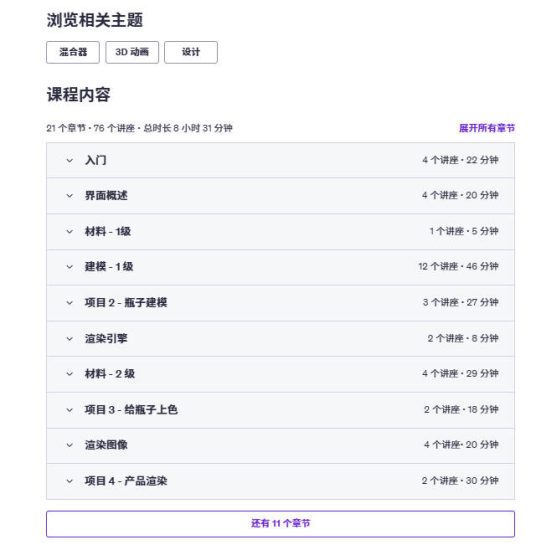The width and height of the screenshot is (536, 550).
Task: Click the 界面概述 section title
Action: point(106,195)
